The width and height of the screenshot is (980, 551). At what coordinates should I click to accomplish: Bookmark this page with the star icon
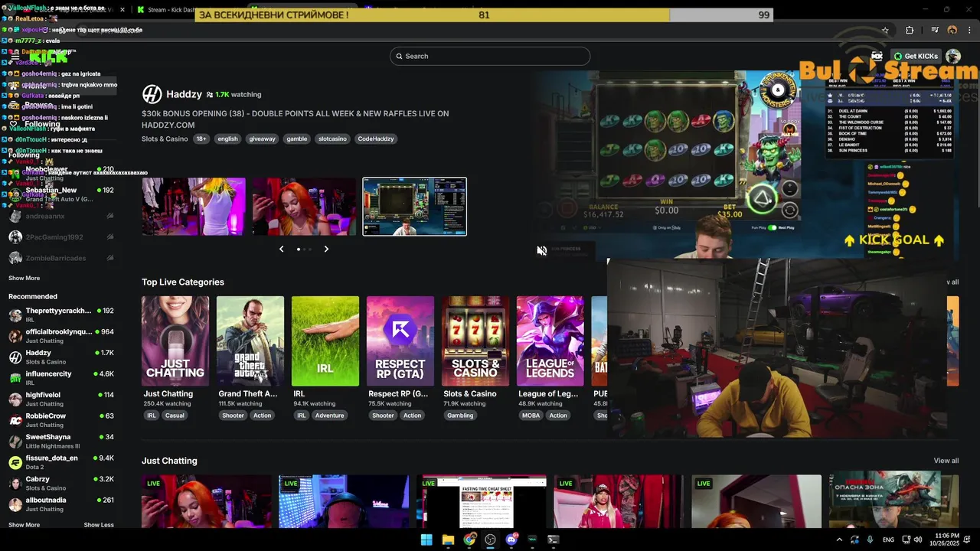point(885,30)
